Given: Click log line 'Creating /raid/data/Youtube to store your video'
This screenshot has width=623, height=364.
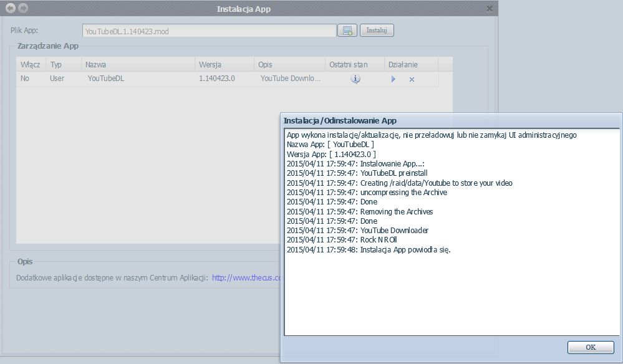Looking at the screenshot, I should click(400, 183).
